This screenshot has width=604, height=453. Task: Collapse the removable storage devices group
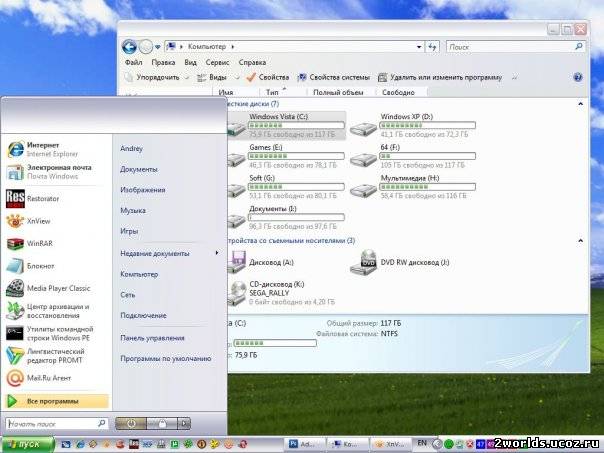tap(581, 241)
